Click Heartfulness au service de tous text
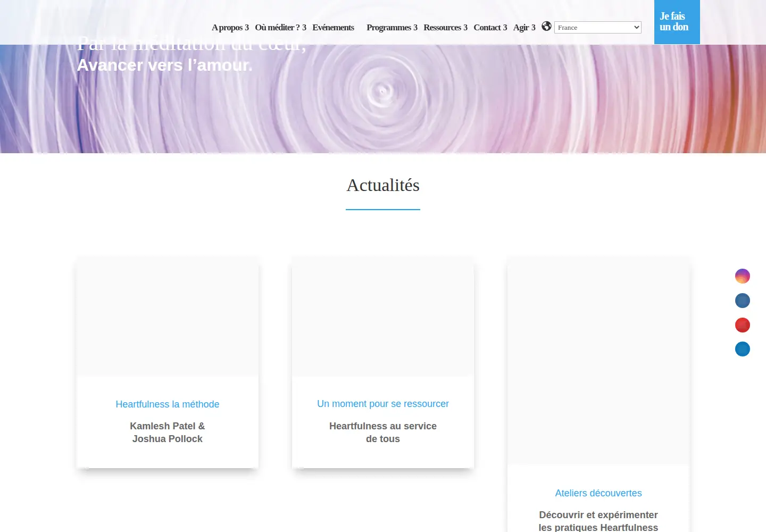The height and width of the screenshot is (532, 766). [x=383, y=433]
